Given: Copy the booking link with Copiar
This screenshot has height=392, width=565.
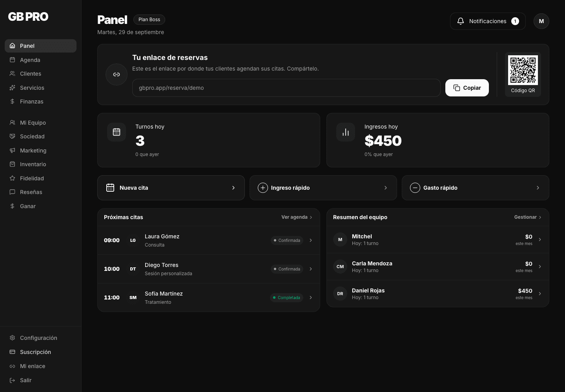Looking at the screenshot, I should click(x=467, y=88).
